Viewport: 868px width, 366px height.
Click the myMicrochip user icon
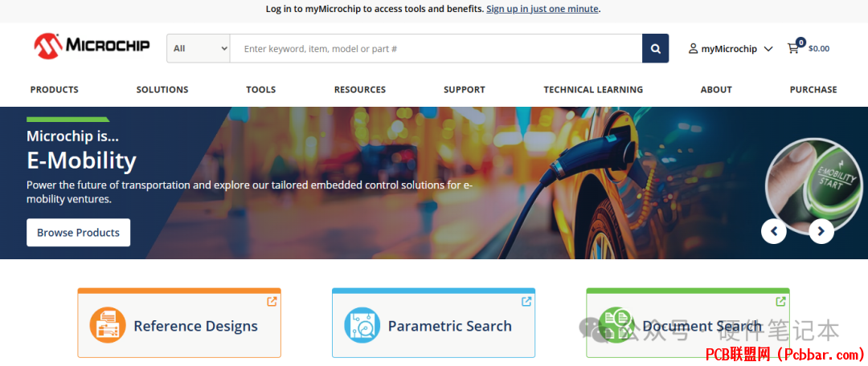tap(693, 49)
